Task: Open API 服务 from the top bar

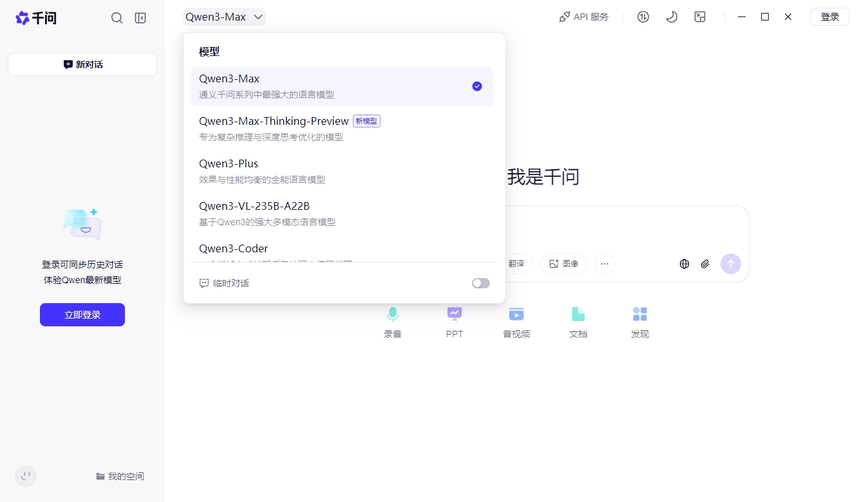Action: [x=583, y=17]
